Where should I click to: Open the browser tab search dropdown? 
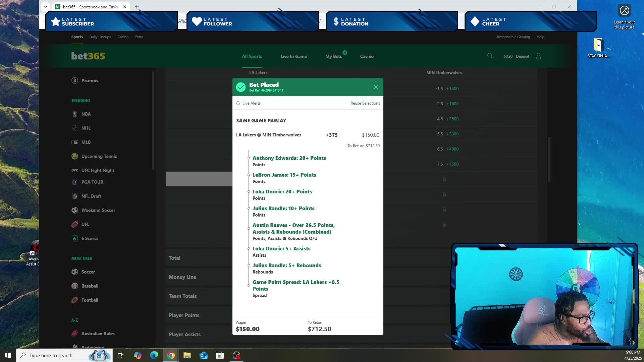[46, 7]
